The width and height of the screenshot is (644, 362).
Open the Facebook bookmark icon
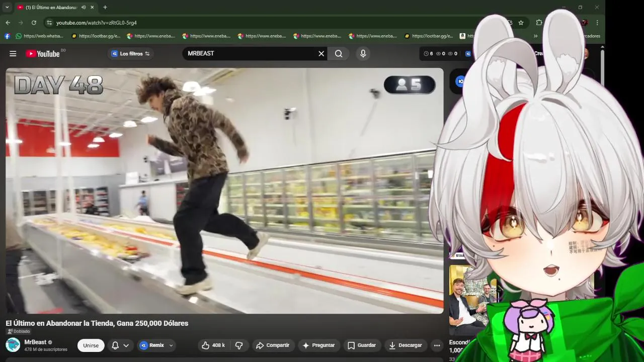point(7,36)
